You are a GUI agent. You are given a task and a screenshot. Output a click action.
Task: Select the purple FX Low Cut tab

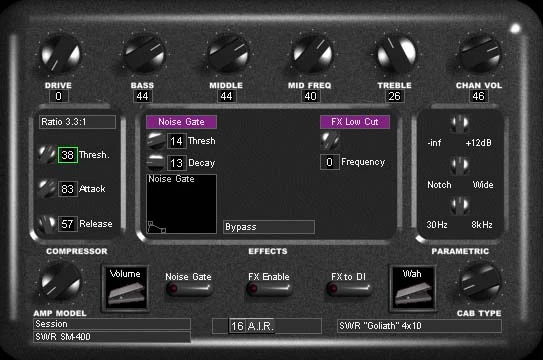click(x=355, y=122)
